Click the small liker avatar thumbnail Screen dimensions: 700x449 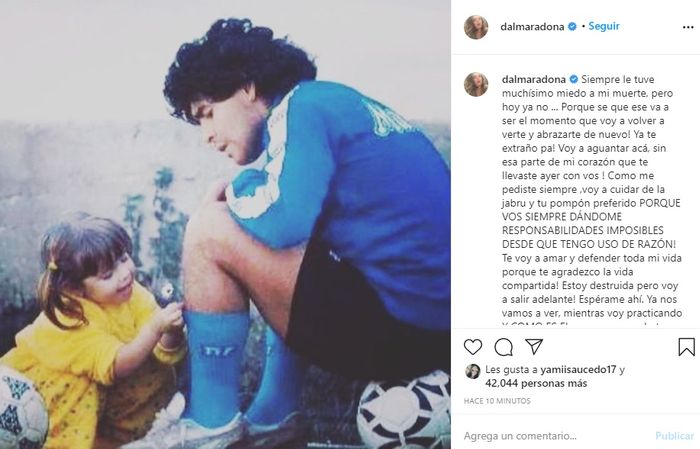[x=472, y=371]
